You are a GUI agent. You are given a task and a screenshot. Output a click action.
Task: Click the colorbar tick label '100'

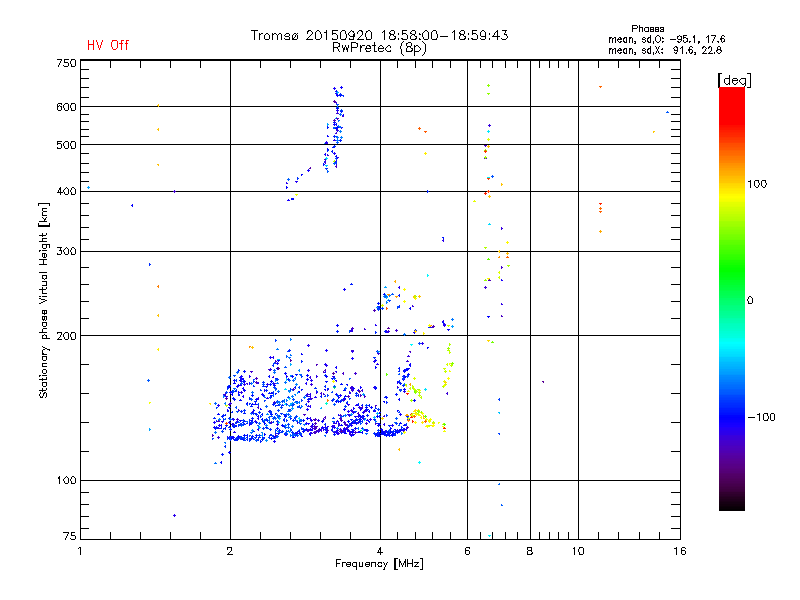click(757, 184)
